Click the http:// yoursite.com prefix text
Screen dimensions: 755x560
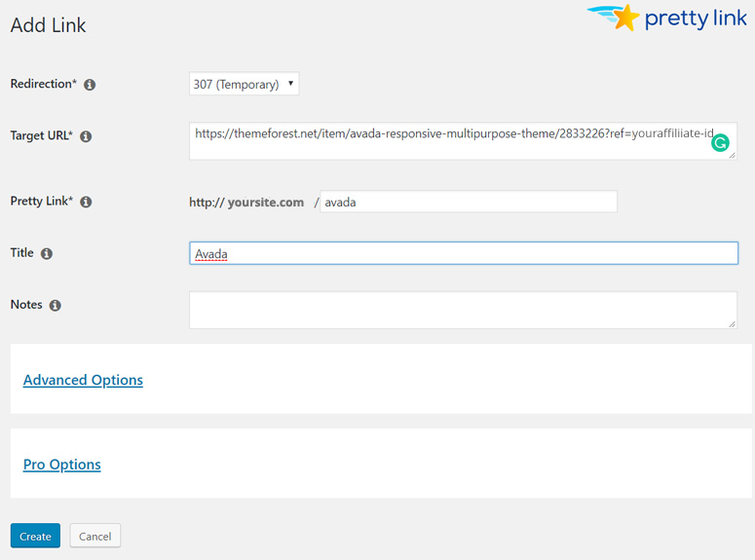[x=246, y=203]
